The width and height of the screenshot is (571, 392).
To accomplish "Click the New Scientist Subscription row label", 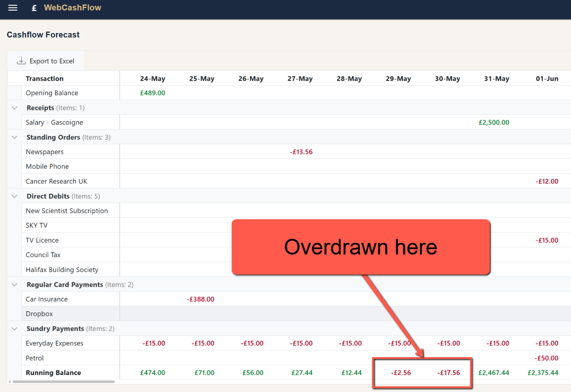I will (x=67, y=211).
